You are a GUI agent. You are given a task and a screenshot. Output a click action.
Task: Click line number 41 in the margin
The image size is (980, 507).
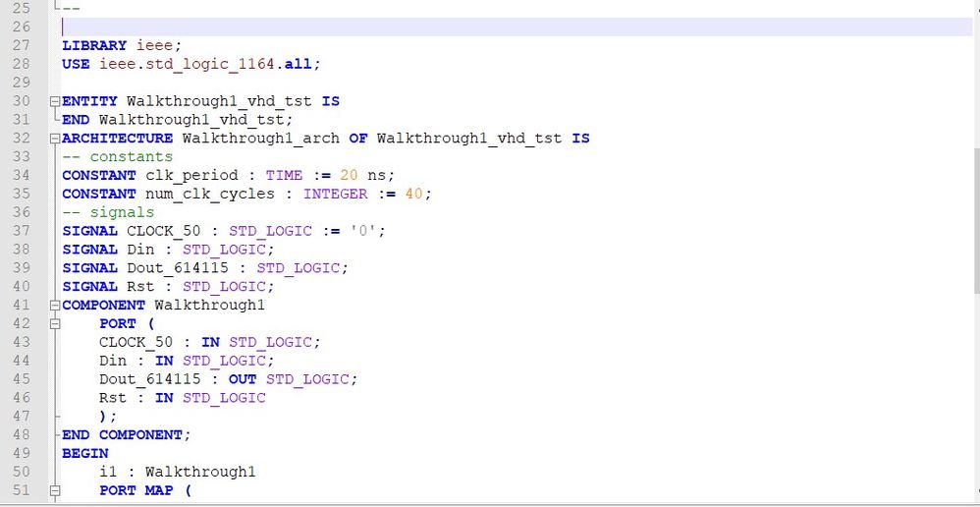22,305
